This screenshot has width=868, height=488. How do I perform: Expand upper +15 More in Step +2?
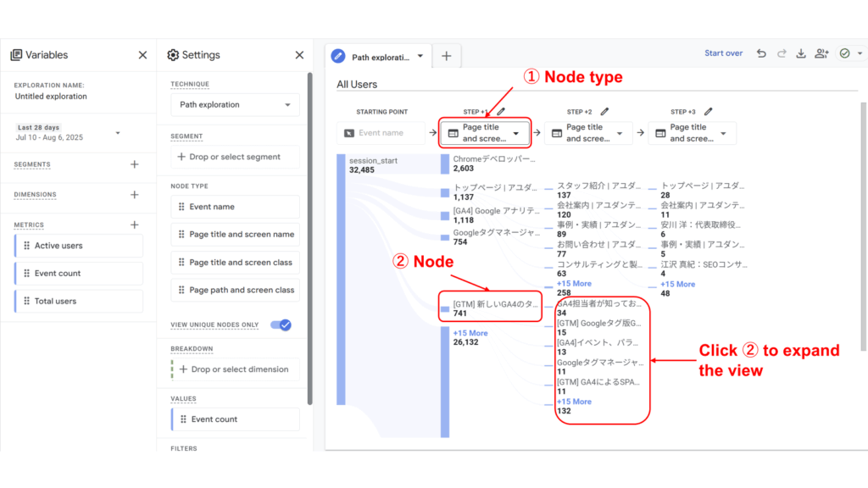point(574,283)
